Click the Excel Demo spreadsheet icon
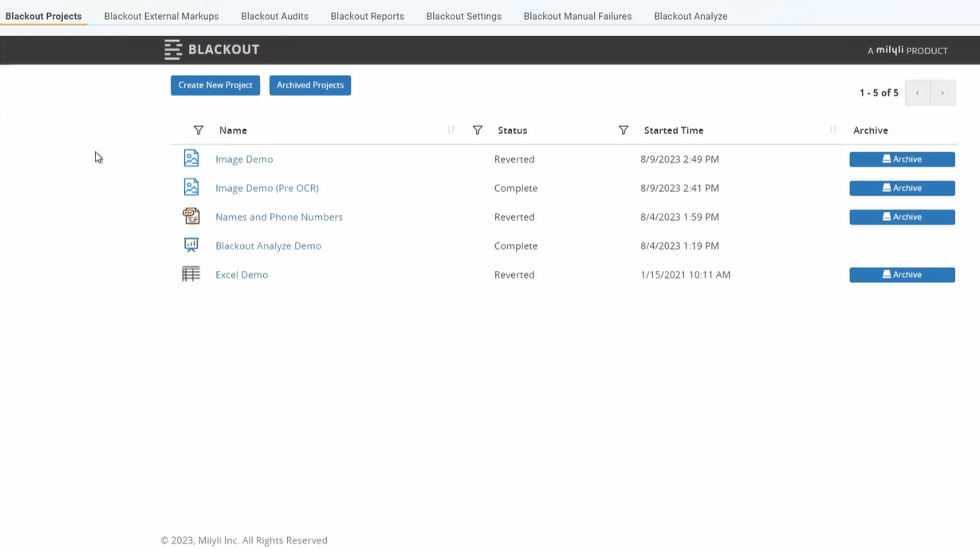 [191, 274]
